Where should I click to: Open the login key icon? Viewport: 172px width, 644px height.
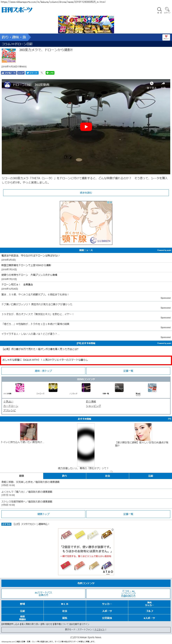[x=167, y=10]
